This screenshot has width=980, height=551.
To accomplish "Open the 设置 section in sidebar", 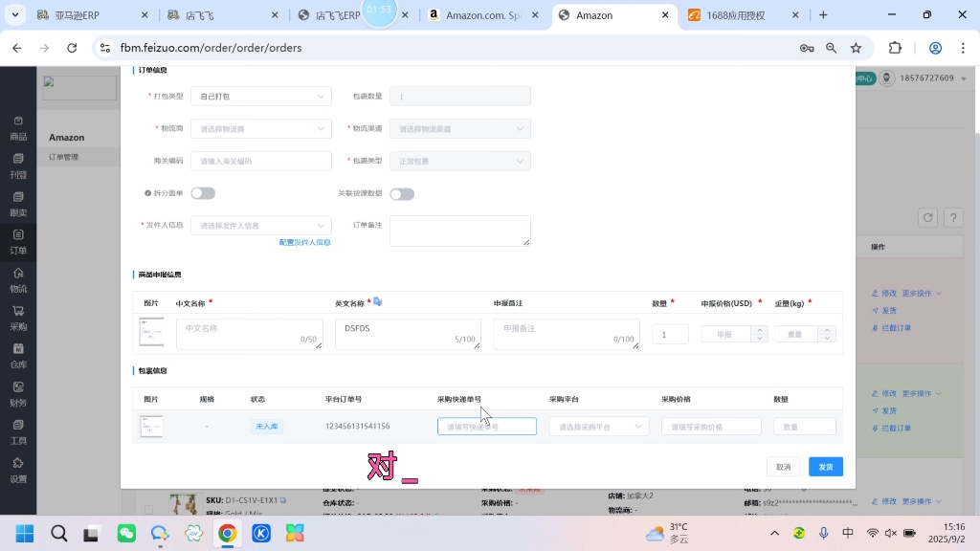I will (x=18, y=471).
